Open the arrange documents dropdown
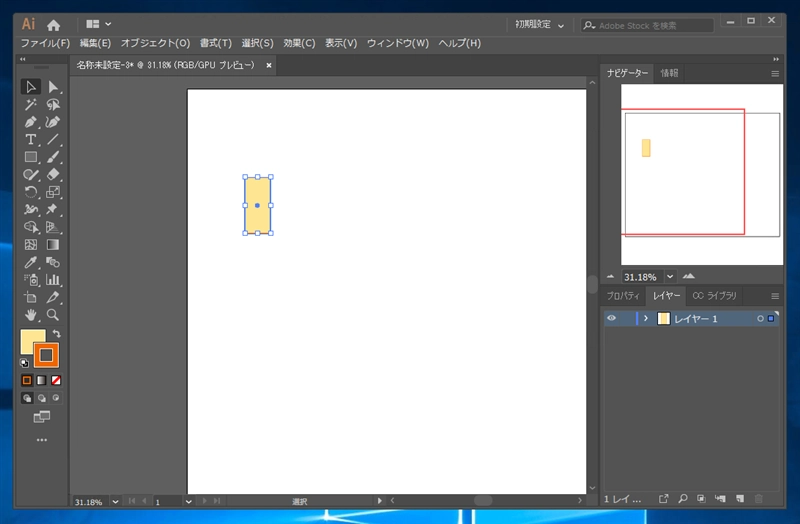Image resolution: width=800 pixels, height=524 pixels. tap(98, 24)
